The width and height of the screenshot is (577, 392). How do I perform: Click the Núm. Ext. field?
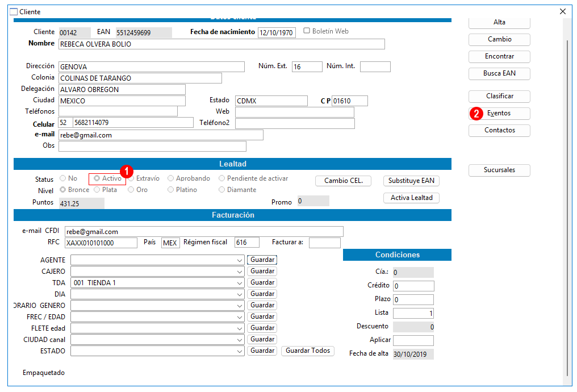(x=307, y=66)
